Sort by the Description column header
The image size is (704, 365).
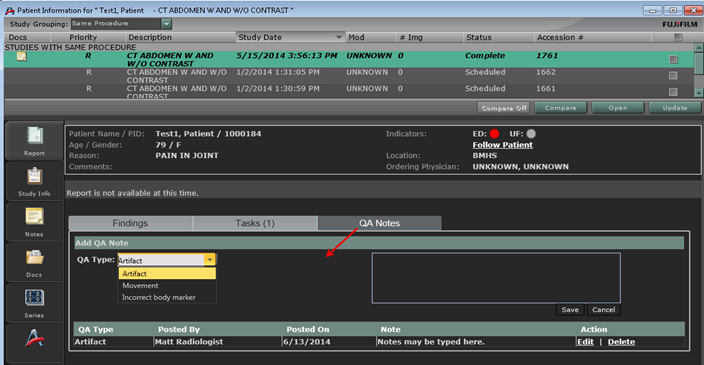coord(150,37)
